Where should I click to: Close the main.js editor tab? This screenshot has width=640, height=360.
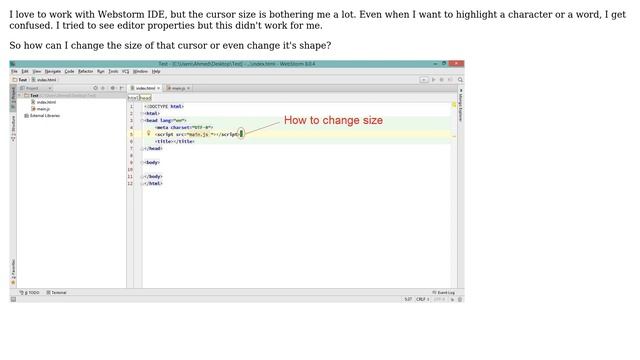click(188, 88)
